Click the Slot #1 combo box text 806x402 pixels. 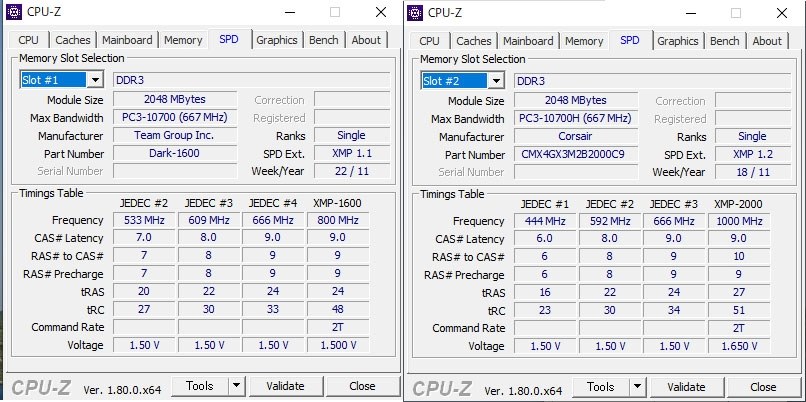coord(53,80)
